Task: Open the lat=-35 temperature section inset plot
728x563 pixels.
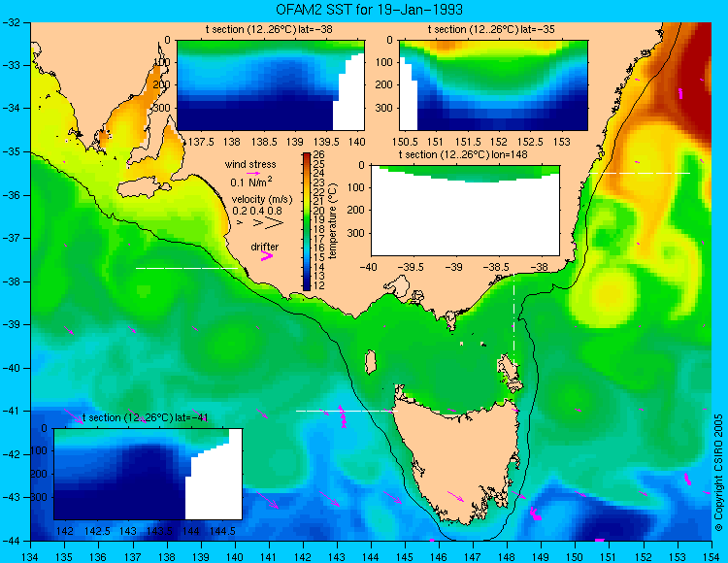Action: coord(493,85)
